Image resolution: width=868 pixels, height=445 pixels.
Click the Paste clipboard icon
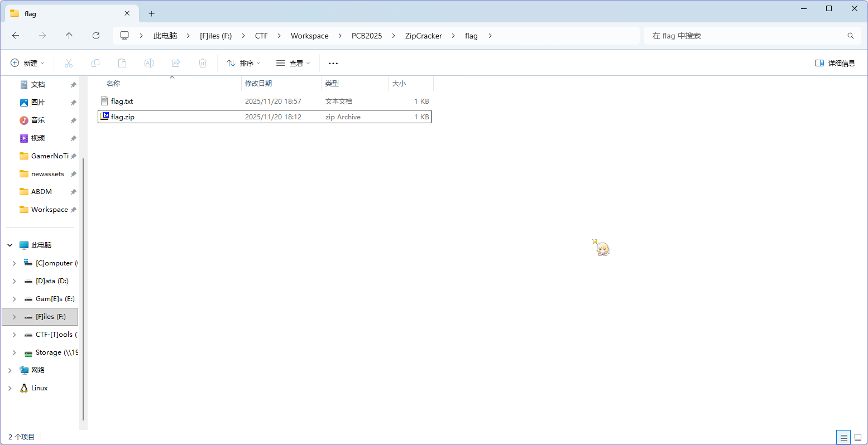point(122,63)
